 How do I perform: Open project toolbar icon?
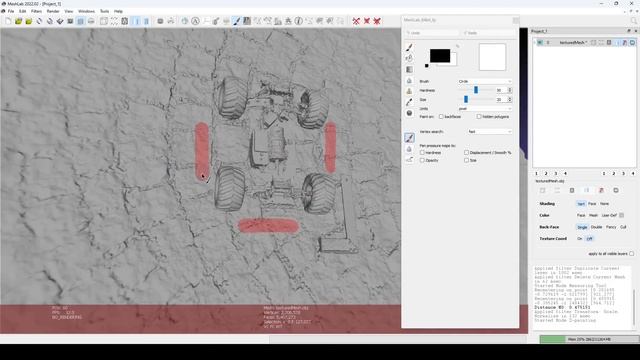coord(18,21)
